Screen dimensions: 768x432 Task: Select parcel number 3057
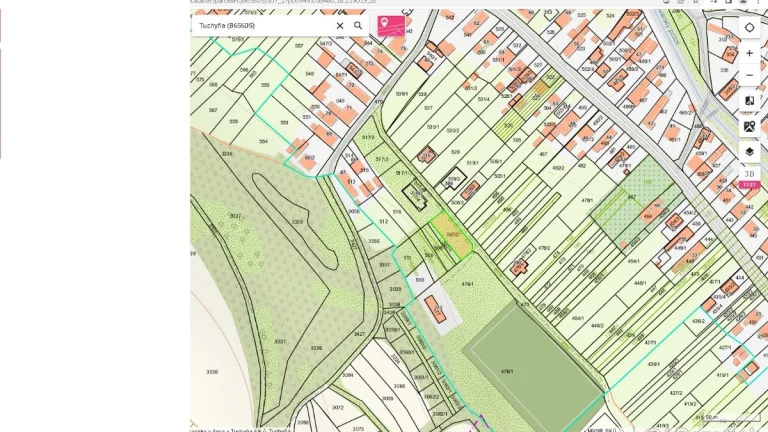tap(384, 265)
